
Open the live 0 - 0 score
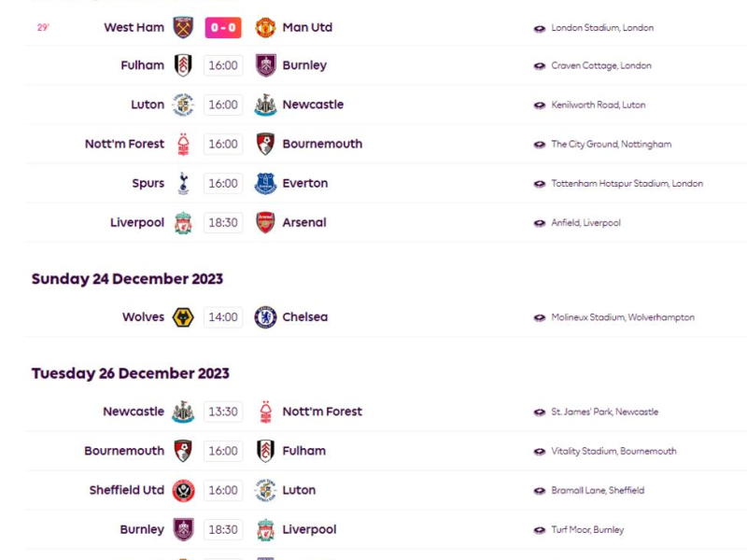[x=223, y=27]
